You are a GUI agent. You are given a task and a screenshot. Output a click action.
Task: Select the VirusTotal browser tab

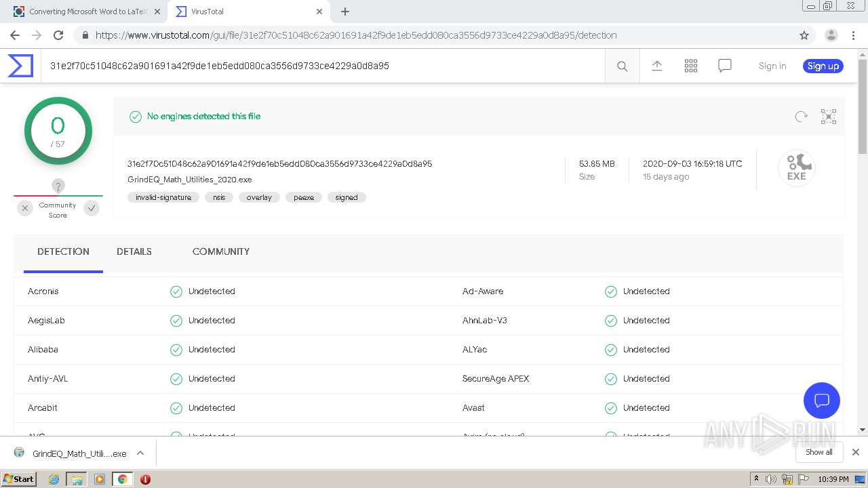[248, 12]
